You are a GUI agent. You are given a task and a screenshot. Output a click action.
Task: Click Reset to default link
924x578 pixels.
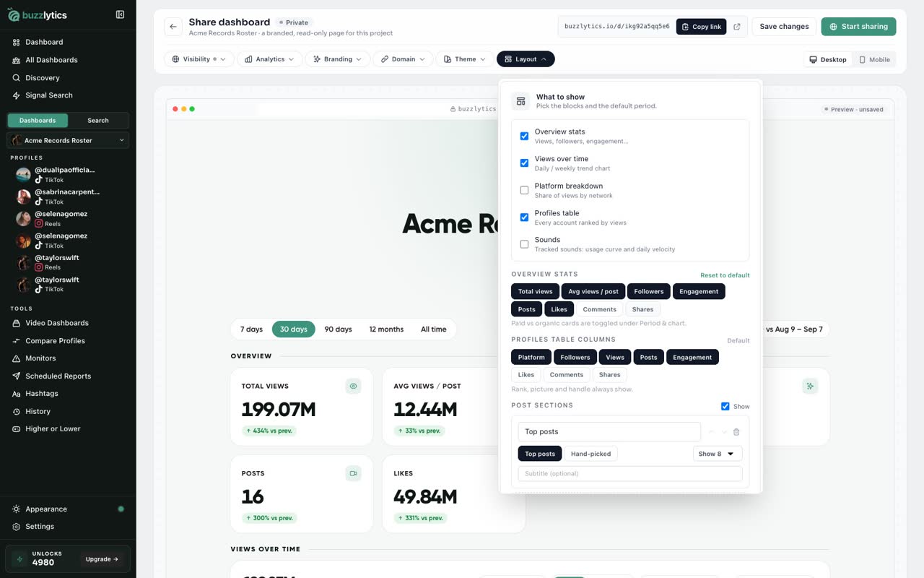tap(725, 275)
